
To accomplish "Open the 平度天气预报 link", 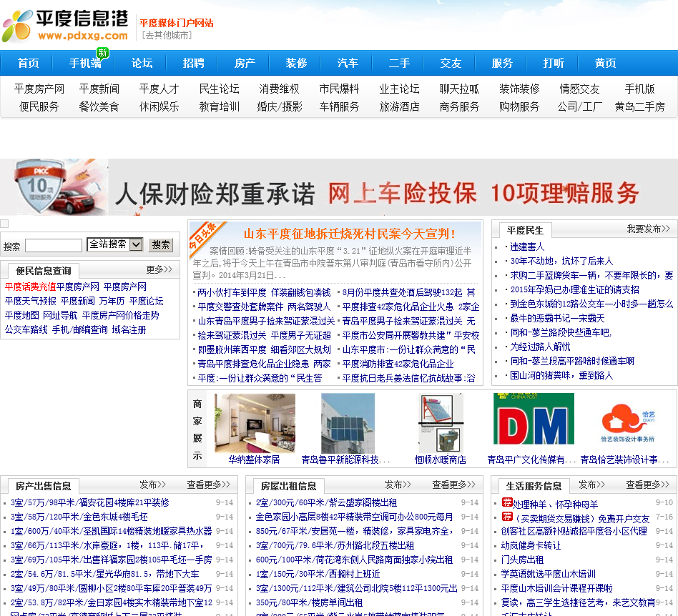I will [x=30, y=301].
